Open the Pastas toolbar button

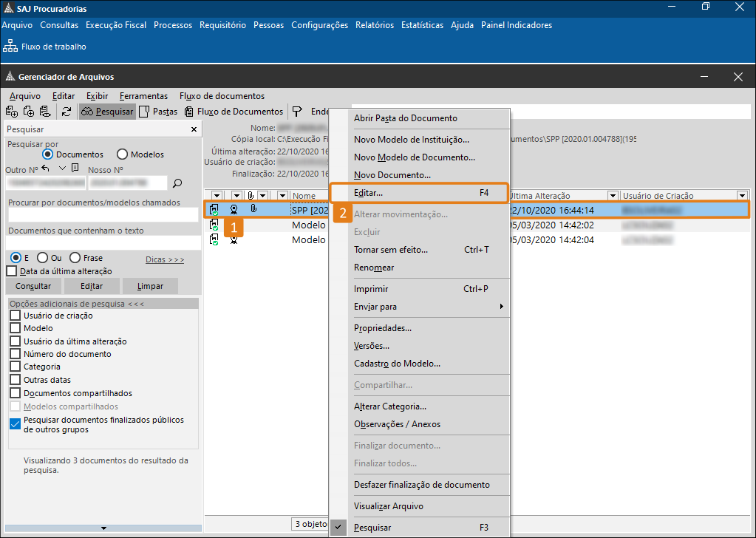click(158, 112)
